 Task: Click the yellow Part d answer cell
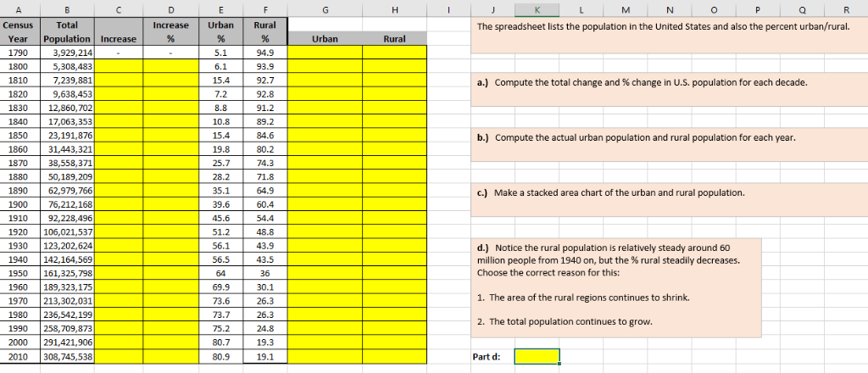[x=537, y=356]
